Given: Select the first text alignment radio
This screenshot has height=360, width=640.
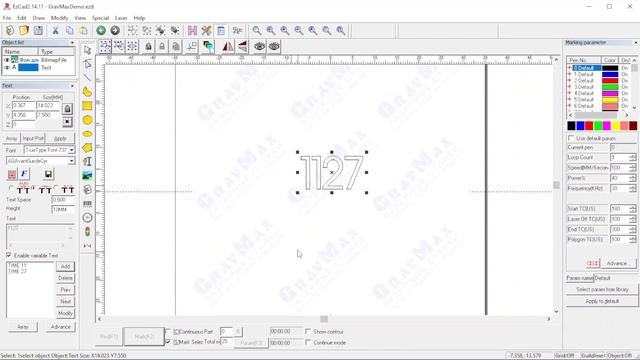Looking at the screenshot, I should (11, 188).
